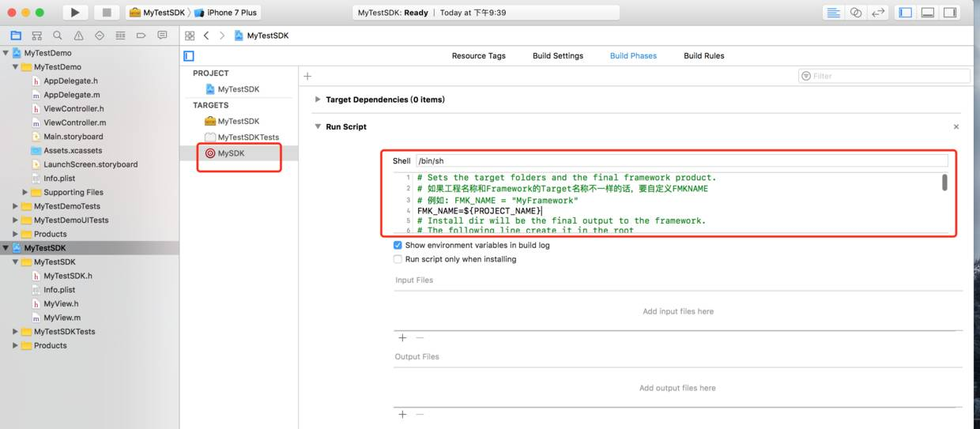Toggle the Utilities panel visibility
The height and width of the screenshot is (429, 980).
coord(950,13)
